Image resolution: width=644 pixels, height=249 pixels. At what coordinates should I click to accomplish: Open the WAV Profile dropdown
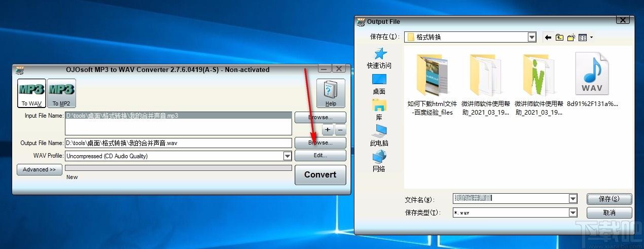tap(288, 156)
